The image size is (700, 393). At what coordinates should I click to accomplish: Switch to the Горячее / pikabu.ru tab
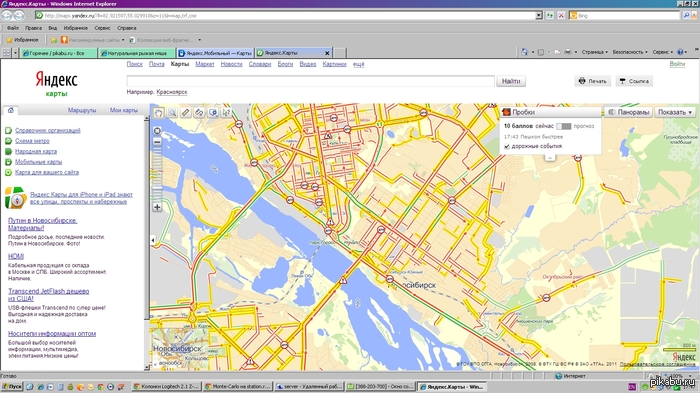click(58, 53)
